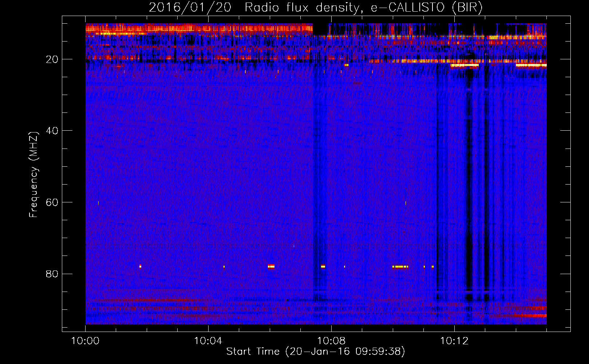Screen dimensions: 589x364
Task: Click the plot title '2016/01/20 Radio flux density, e-CALLISTO (BIR)'
Action: [316, 8]
